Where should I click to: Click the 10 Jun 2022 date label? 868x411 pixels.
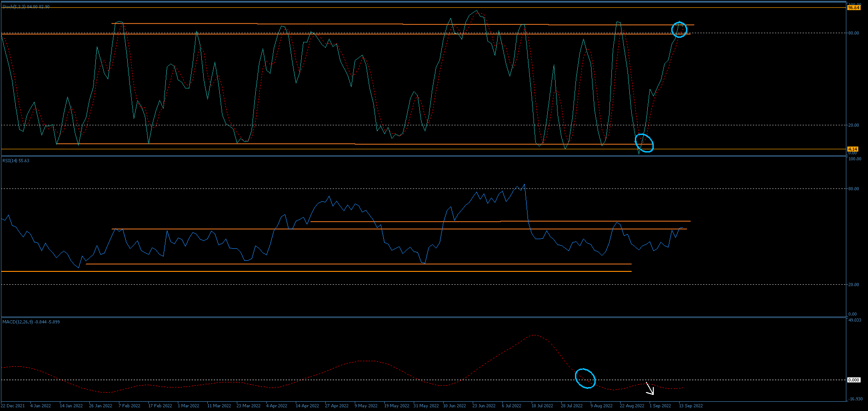pos(455,406)
